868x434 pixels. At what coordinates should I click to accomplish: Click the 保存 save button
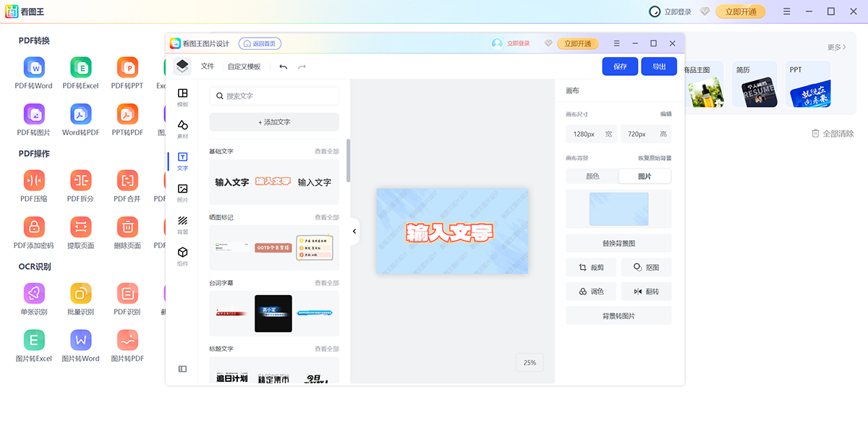(x=620, y=66)
